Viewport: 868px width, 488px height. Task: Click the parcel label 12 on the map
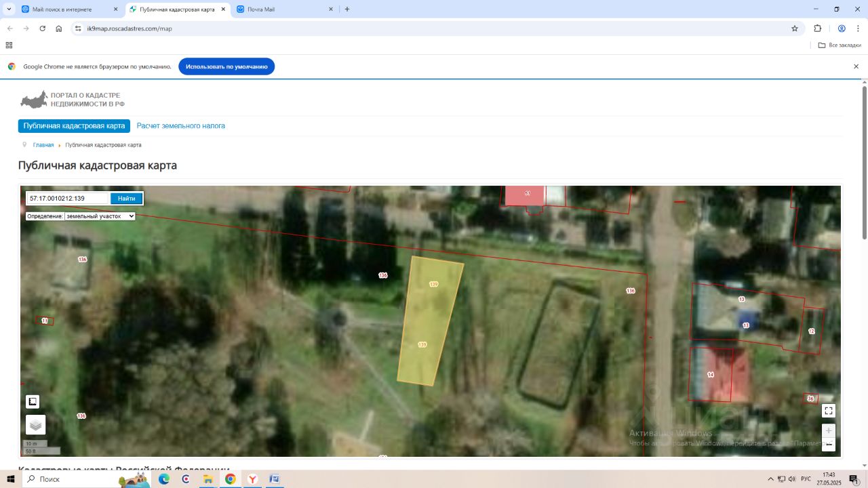(811, 331)
